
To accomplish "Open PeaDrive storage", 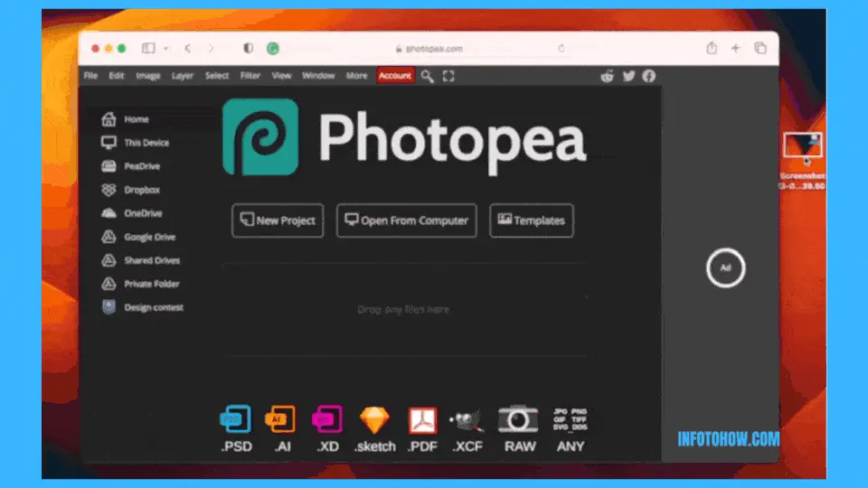I will pos(130,166).
